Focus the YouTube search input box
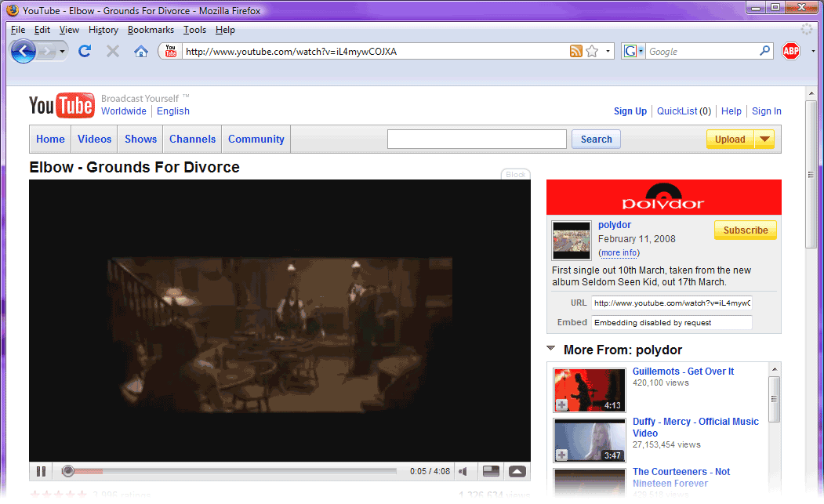This screenshot has width=824, height=504. [x=477, y=140]
